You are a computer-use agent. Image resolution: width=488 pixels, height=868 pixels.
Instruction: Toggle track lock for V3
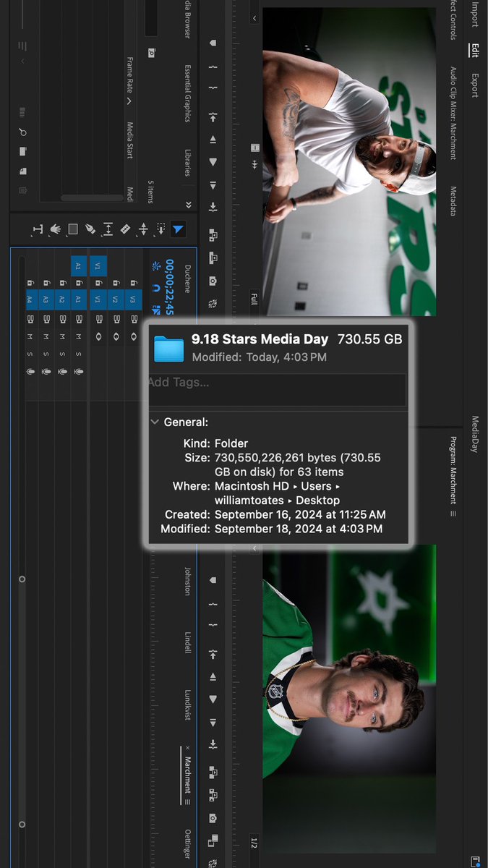click(132, 282)
